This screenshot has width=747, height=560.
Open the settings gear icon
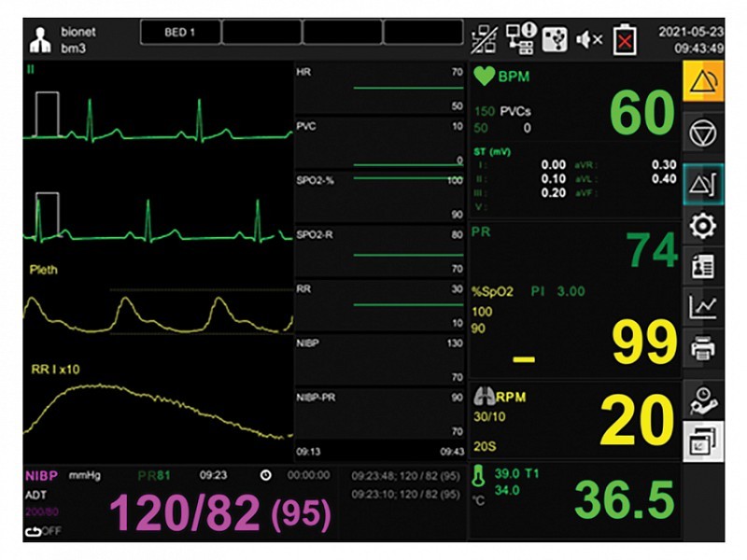[703, 225]
